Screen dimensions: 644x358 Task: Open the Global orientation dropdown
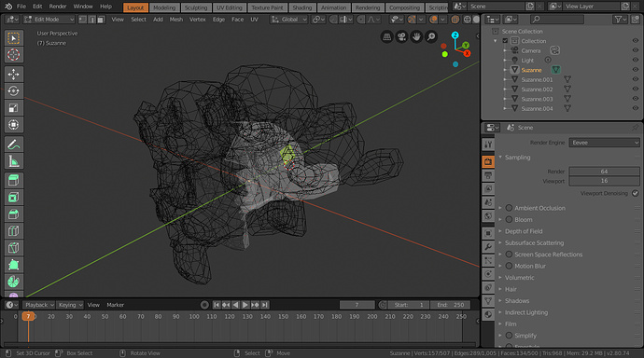(289, 20)
